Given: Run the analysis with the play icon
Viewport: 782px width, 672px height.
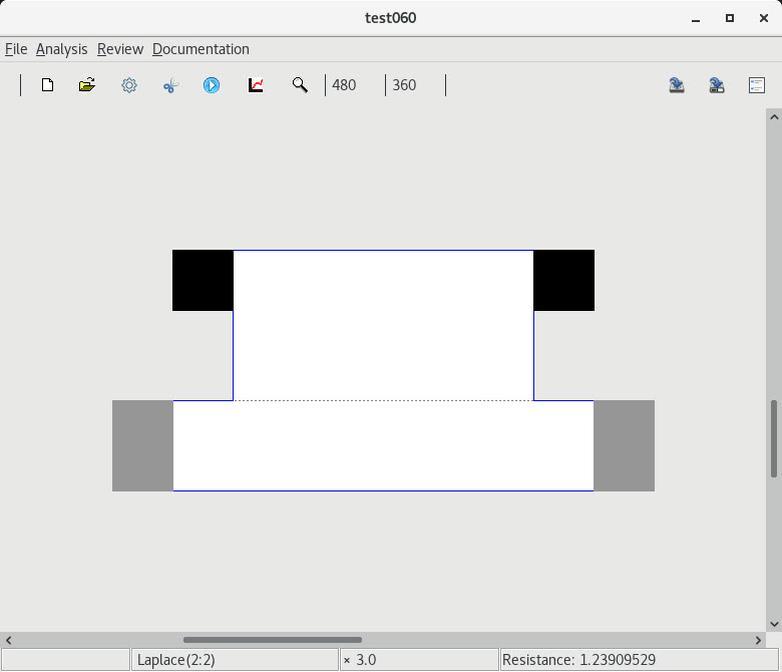Looking at the screenshot, I should pos(211,85).
